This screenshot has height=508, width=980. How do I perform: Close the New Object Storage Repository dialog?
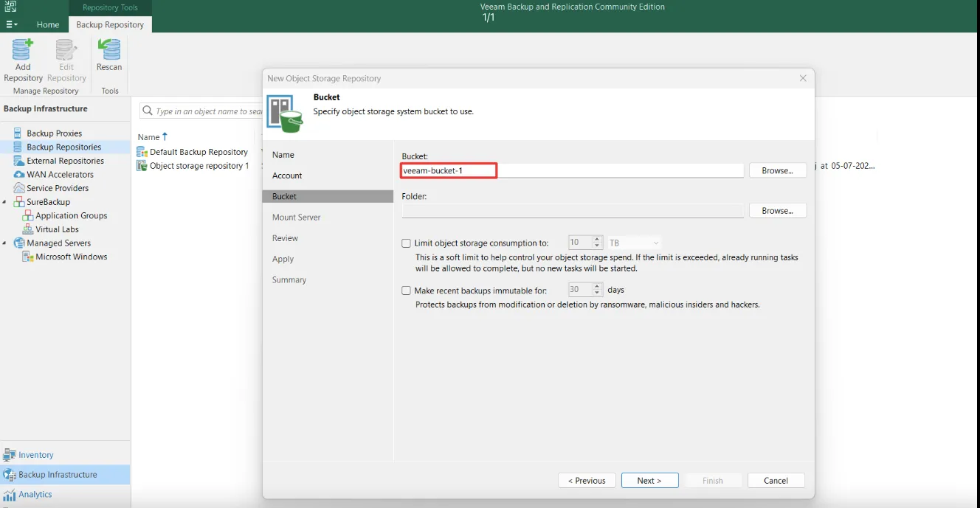point(803,78)
